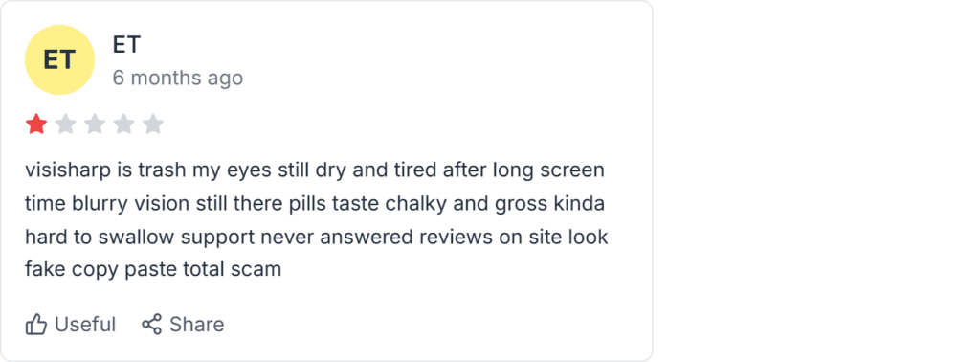Click the line starting "time blurry vision"
Screen dimensions: 980x362
click(315, 204)
